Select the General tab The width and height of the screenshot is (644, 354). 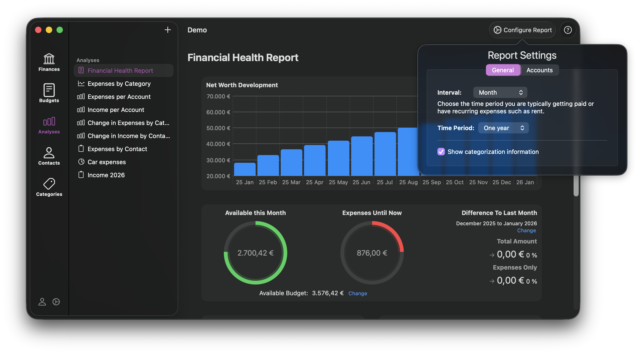[503, 70]
